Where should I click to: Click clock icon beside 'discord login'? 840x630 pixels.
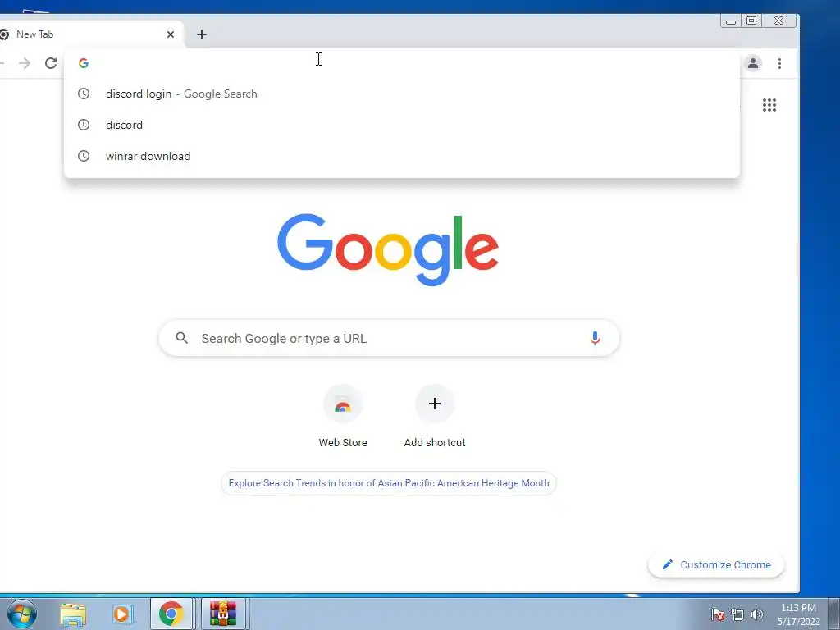click(x=84, y=94)
